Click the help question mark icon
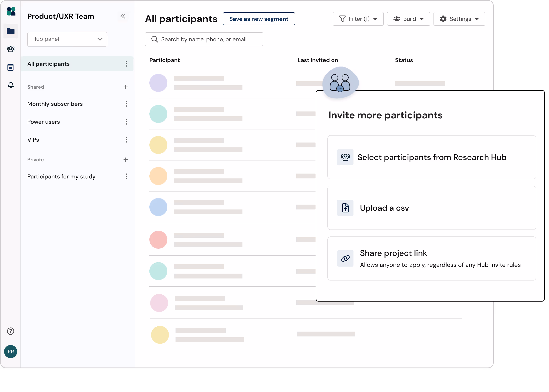Viewport: 549px width, 392px height. click(x=11, y=331)
